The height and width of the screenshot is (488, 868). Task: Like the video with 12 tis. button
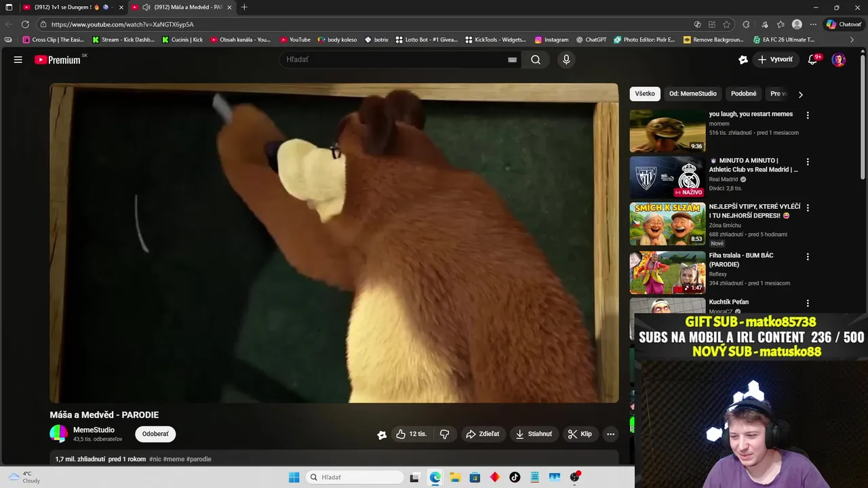(x=412, y=434)
